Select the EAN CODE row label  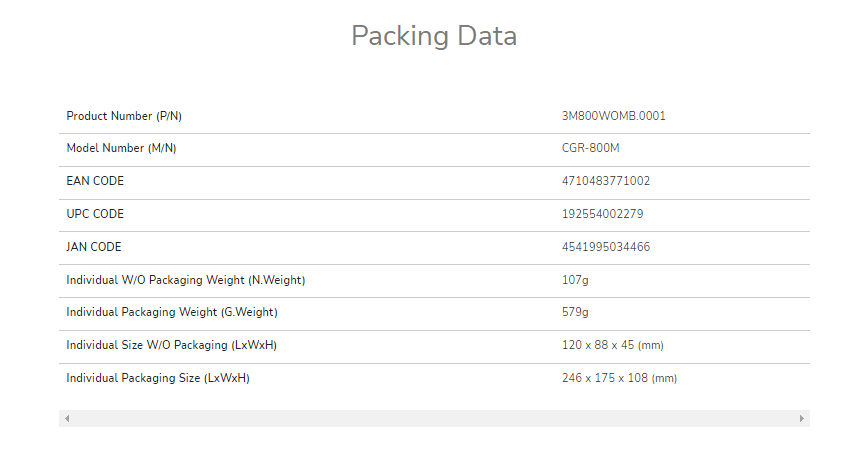point(95,181)
